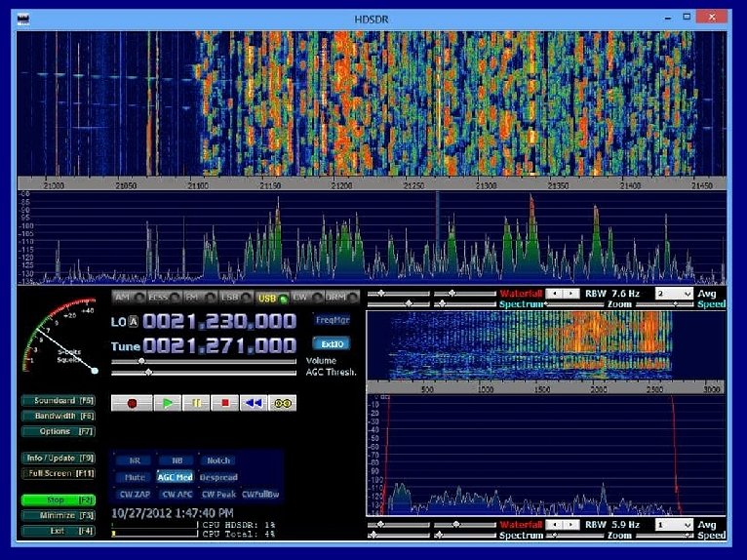
Task: Click the 'CPU HDSDR: 1%' readout
Action: pyautogui.click(x=238, y=525)
